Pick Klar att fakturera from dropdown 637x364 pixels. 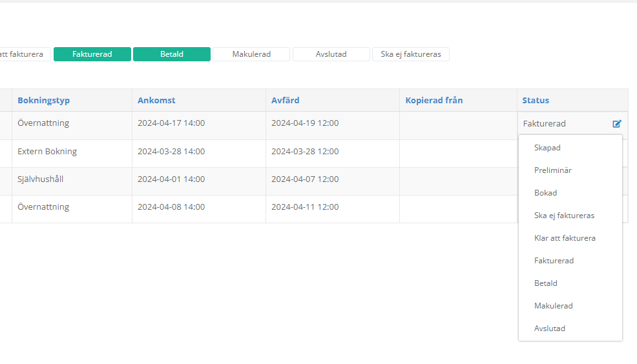pyautogui.click(x=565, y=238)
